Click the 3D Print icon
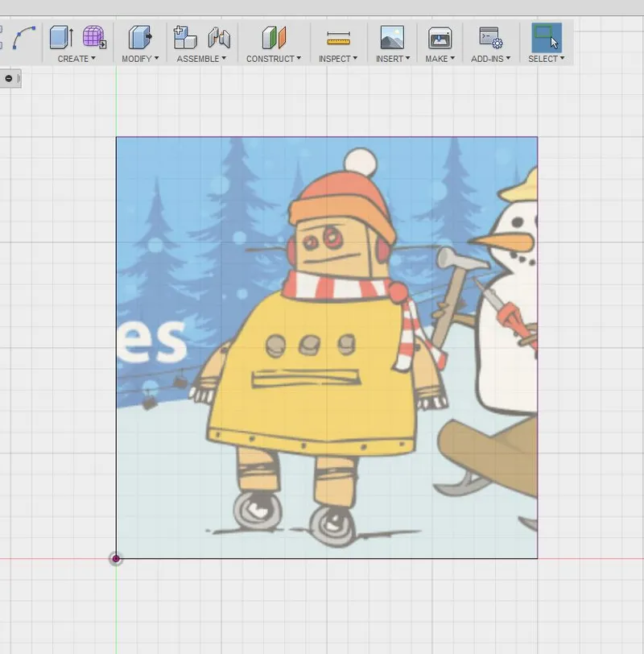Screen dimensions: 644x654 click(x=440, y=38)
